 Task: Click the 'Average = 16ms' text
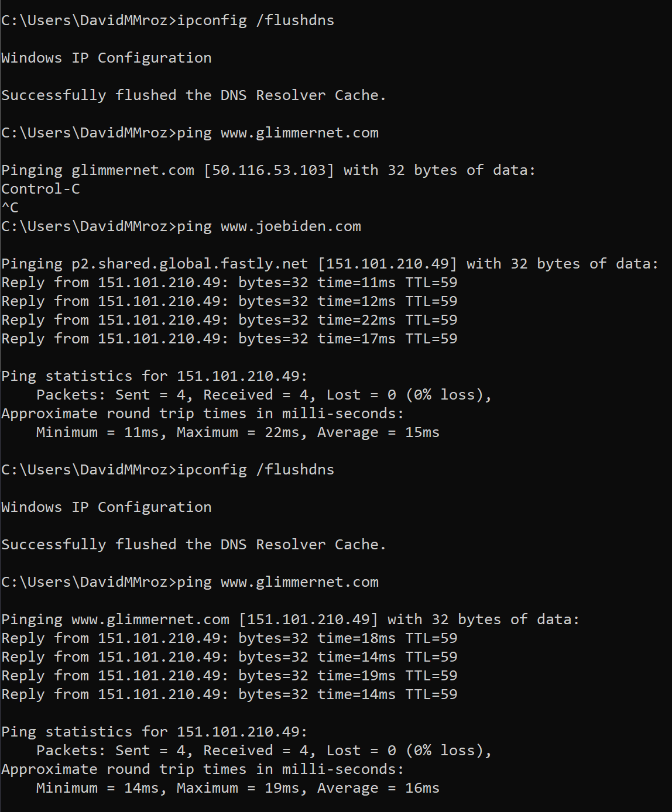coord(378,788)
